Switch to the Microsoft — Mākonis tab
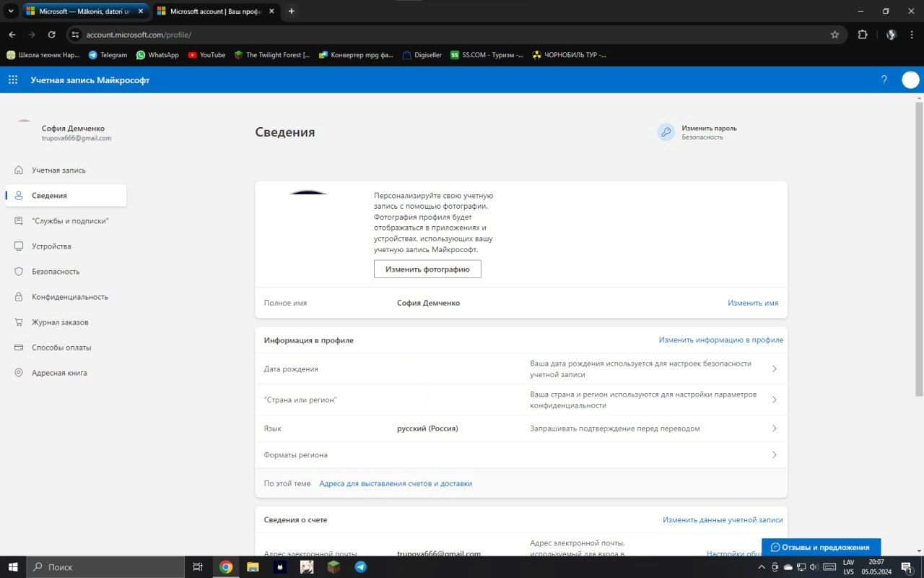924x578 pixels. (84, 12)
